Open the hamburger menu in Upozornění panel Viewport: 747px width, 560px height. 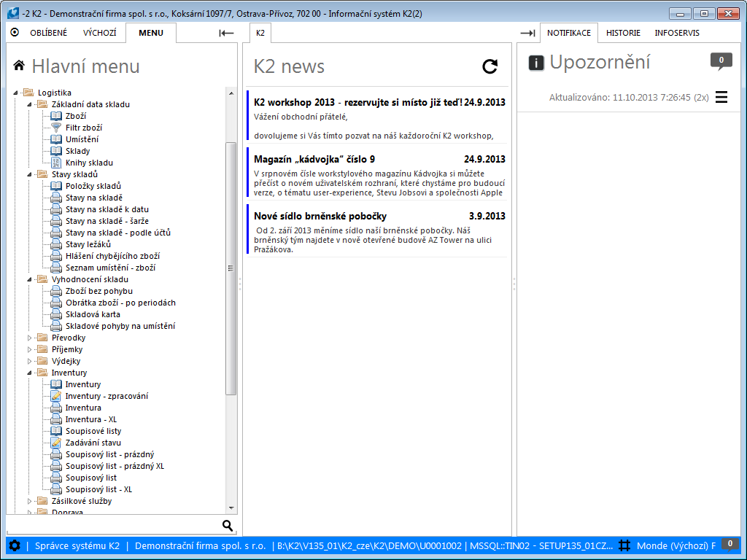[721, 97]
